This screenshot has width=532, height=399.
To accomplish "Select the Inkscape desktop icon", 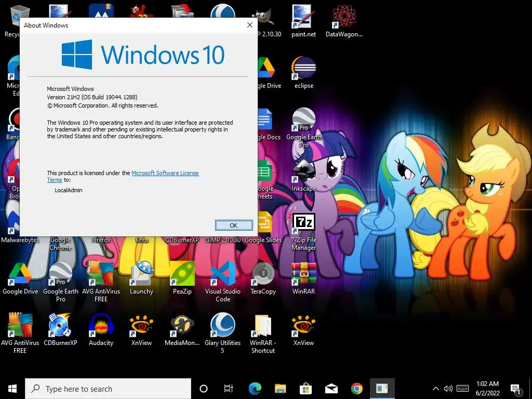I will 303,176.
